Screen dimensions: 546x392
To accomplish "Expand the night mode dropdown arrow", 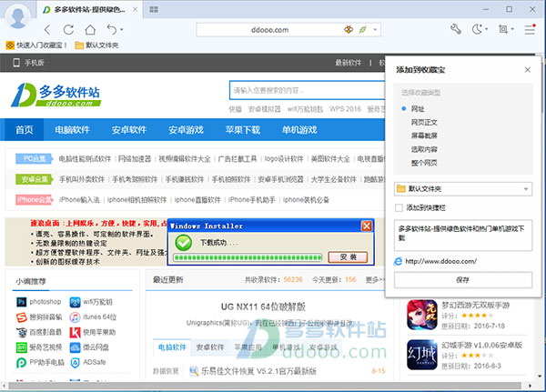I will pyautogui.click(x=487, y=29).
